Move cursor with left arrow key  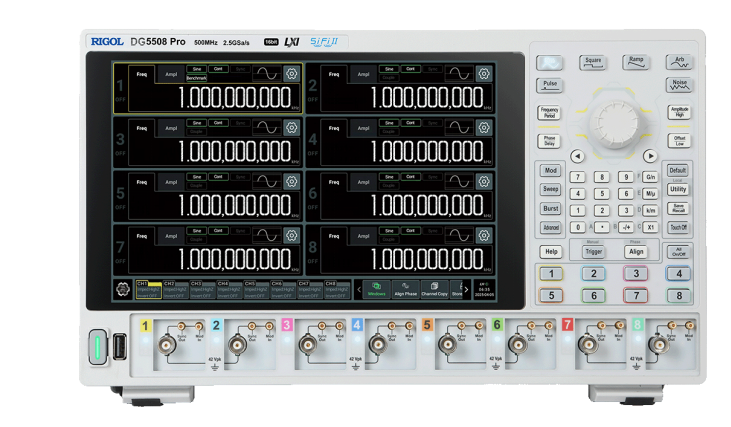pos(578,156)
